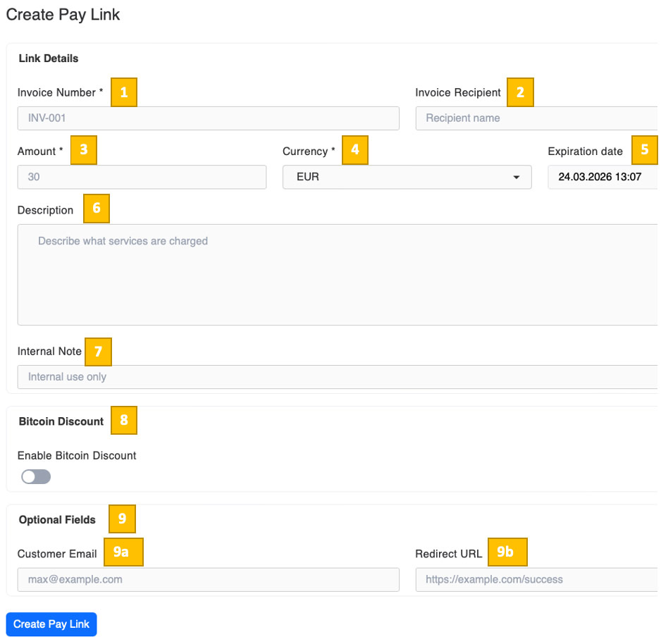The height and width of the screenshot is (644, 661).
Task: Click the orange badge 9b beside Redirect URL
Action: coord(507,552)
